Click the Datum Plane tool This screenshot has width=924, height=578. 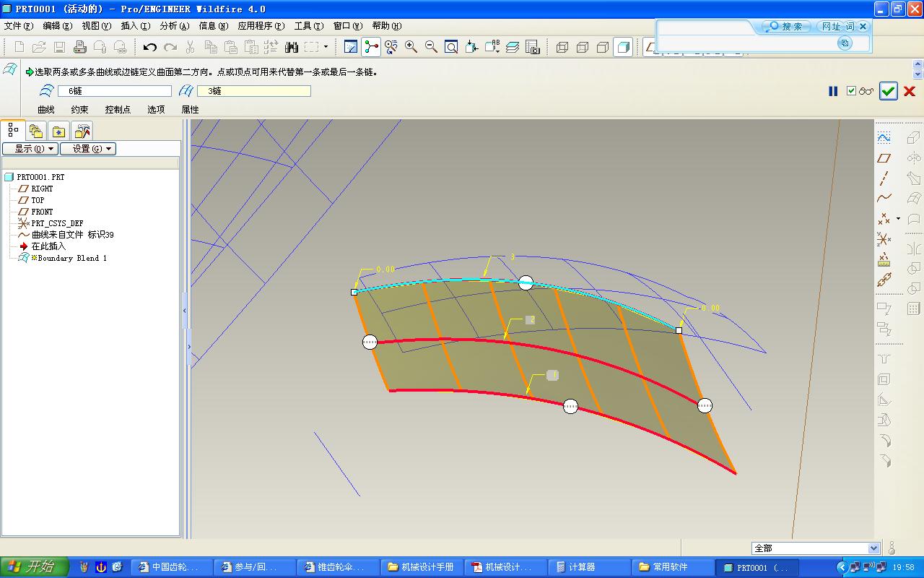(884, 158)
